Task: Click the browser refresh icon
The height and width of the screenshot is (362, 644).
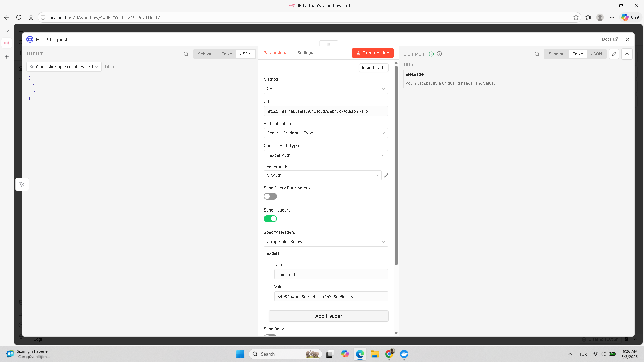Action: click(x=19, y=17)
